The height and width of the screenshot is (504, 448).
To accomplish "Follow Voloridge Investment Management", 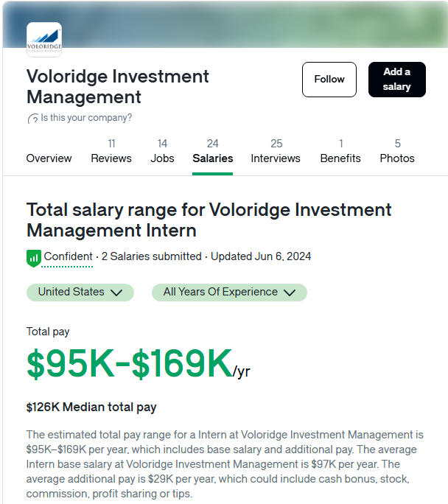I will tap(329, 80).
